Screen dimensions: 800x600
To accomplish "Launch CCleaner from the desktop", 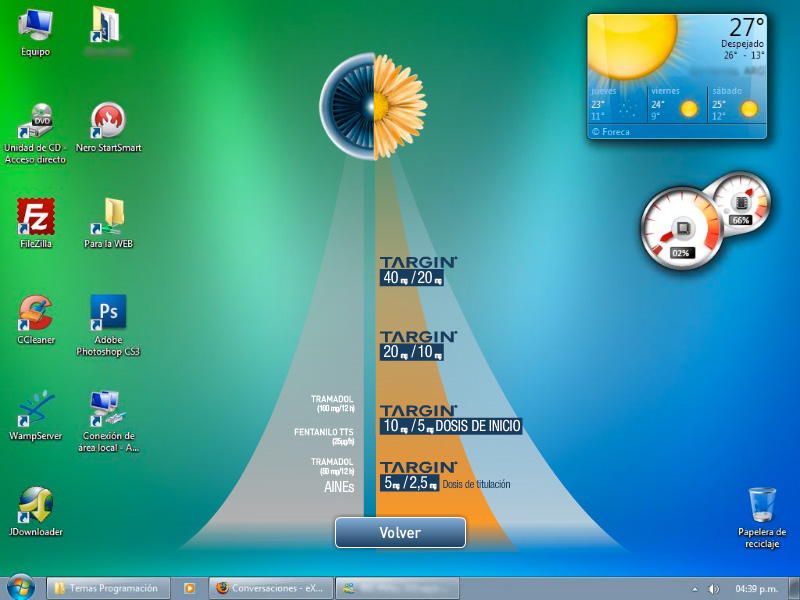I will (x=36, y=313).
